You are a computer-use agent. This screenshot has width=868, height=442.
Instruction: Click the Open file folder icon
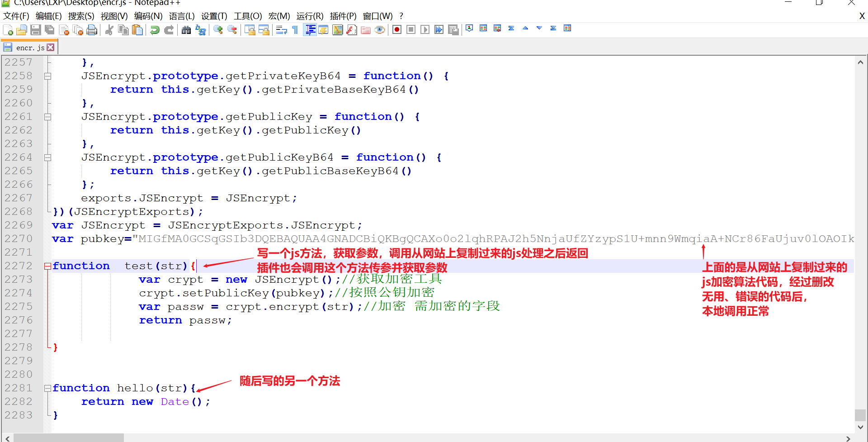pos(22,30)
